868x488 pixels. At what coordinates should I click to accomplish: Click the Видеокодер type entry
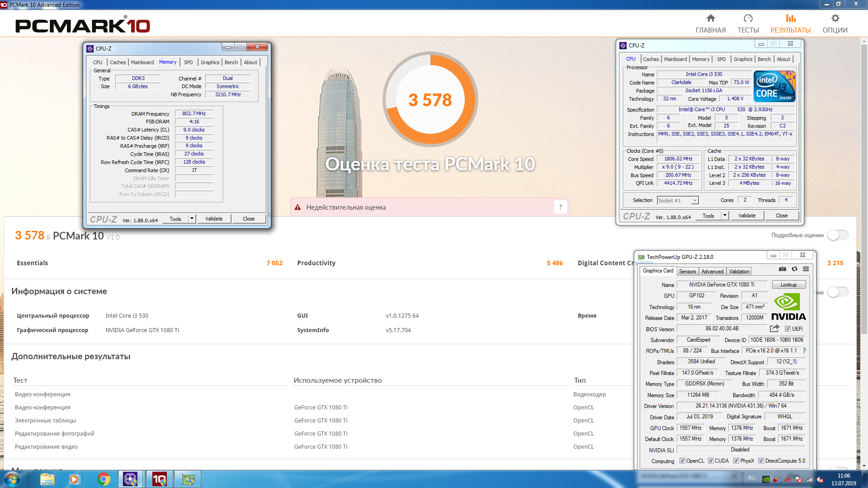pos(589,394)
